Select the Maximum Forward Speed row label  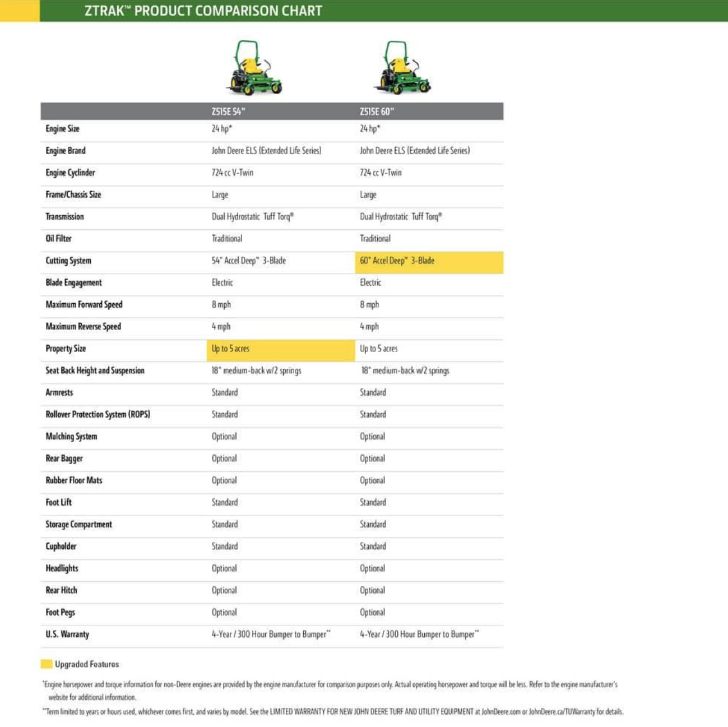84,305
